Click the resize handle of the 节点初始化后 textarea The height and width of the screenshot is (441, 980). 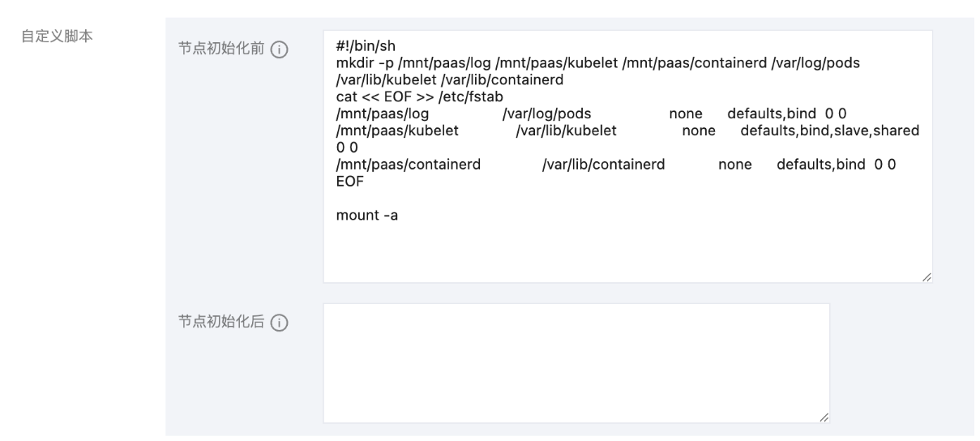[x=824, y=417]
